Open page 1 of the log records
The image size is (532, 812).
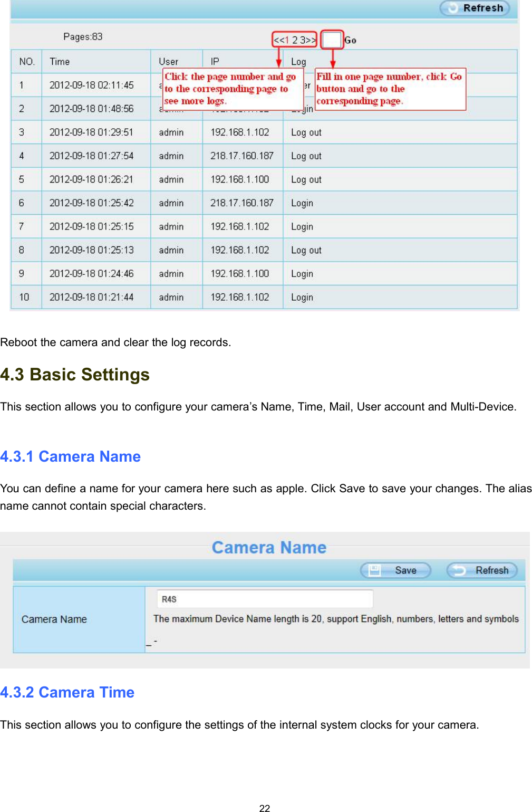(287, 40)
